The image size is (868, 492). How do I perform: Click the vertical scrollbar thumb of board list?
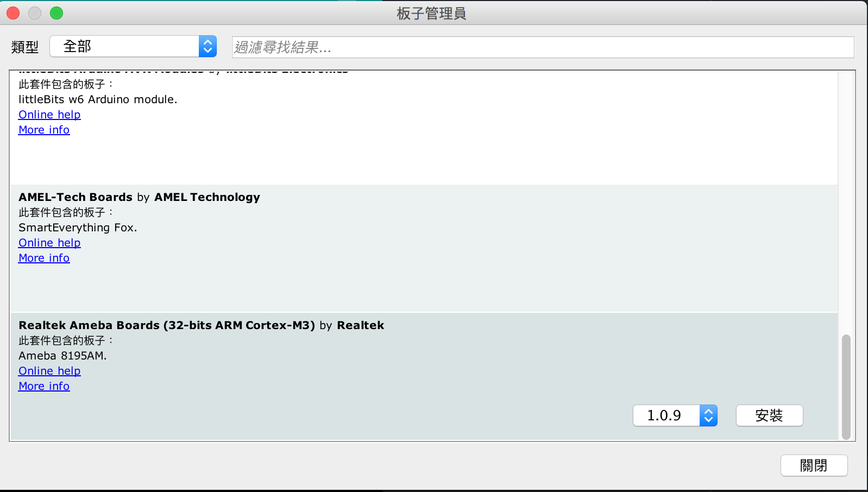pyautogui.click(x=846, y=387)
